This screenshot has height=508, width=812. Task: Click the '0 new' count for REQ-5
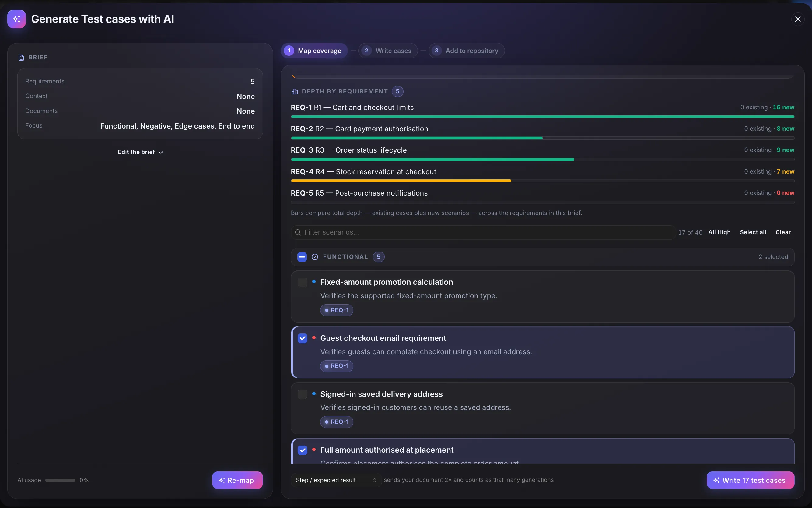(786, 193)
